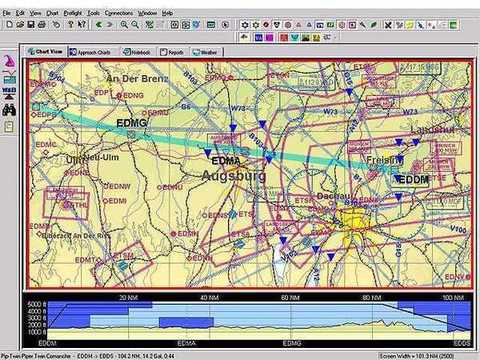Click the what's-this help pointer icon
The height and width of the screenshot is (360, 480).
(x=82, y=24)
